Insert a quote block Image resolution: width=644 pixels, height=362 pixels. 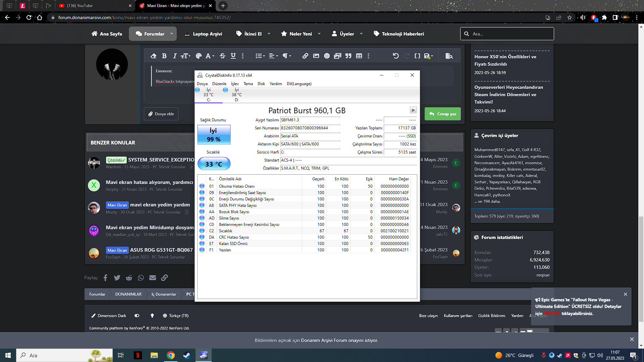pos(348,56)
